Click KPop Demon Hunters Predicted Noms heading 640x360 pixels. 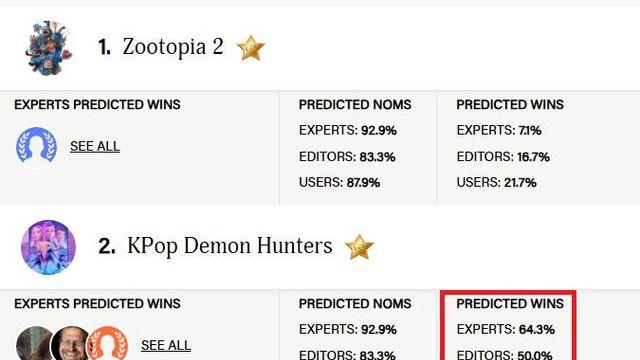(x=355, y=304)
